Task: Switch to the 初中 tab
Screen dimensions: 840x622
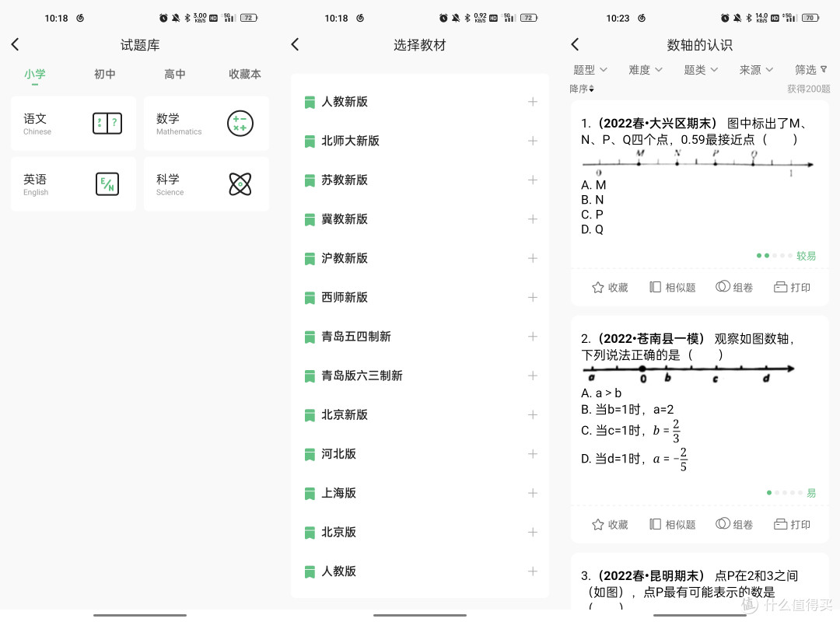Action: [x=104, y=74]
